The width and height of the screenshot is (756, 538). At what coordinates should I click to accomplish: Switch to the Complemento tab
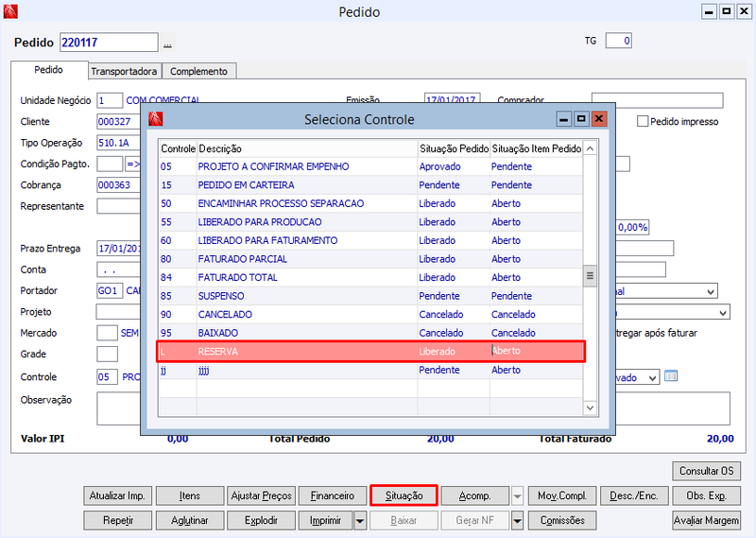point(198,72)
